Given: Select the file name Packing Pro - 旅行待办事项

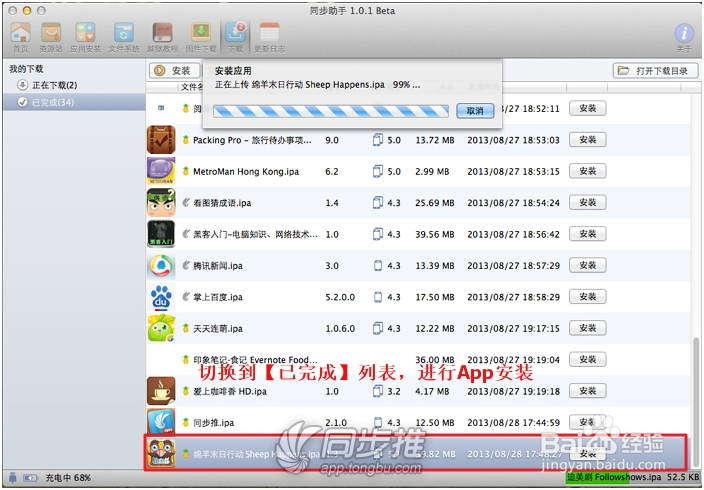Looking at the screenshot, I should tap(252, 140).
